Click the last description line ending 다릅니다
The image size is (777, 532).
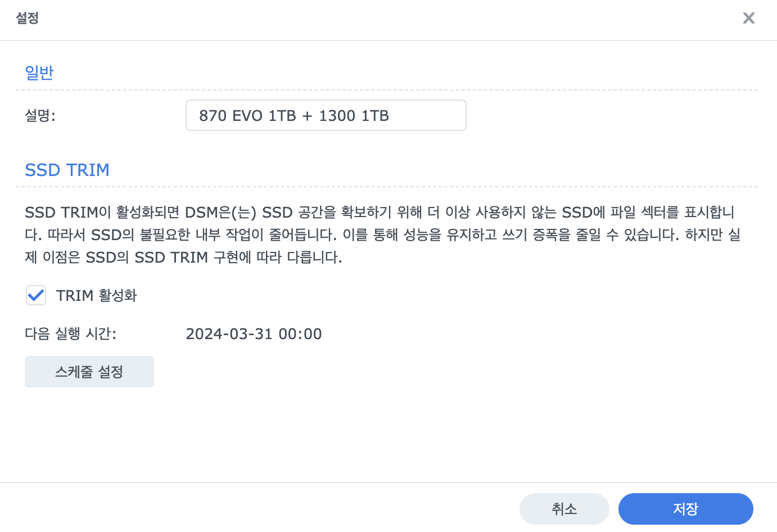[183, 258]
